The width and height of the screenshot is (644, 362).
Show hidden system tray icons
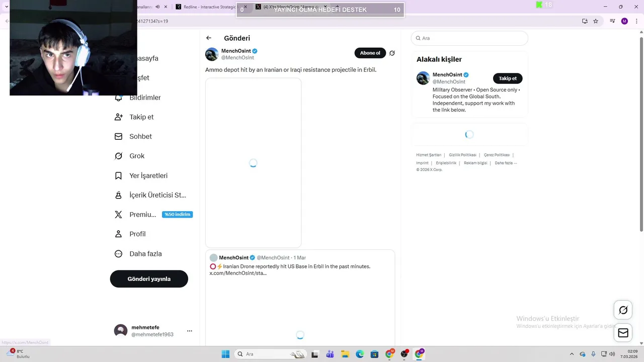[x=572, y=354]
